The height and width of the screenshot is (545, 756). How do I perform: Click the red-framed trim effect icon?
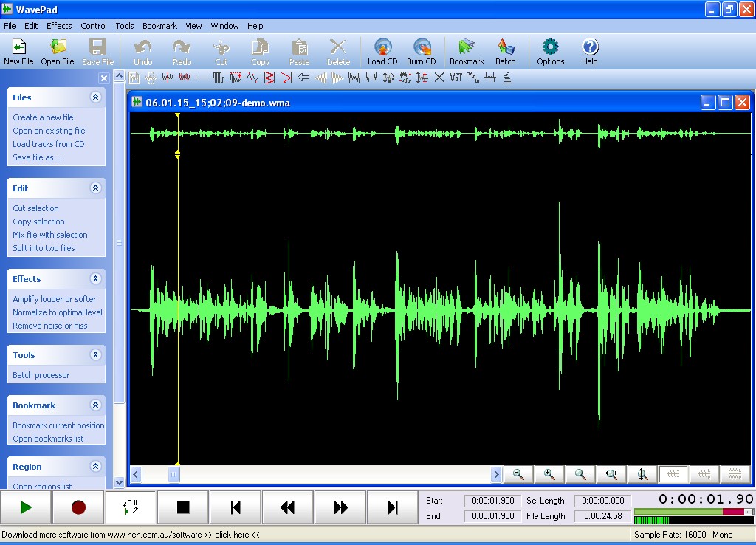(269, 78)
